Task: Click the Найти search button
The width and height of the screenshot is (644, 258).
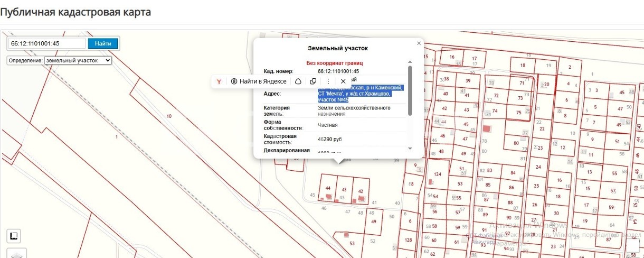Action: (103, 43)
